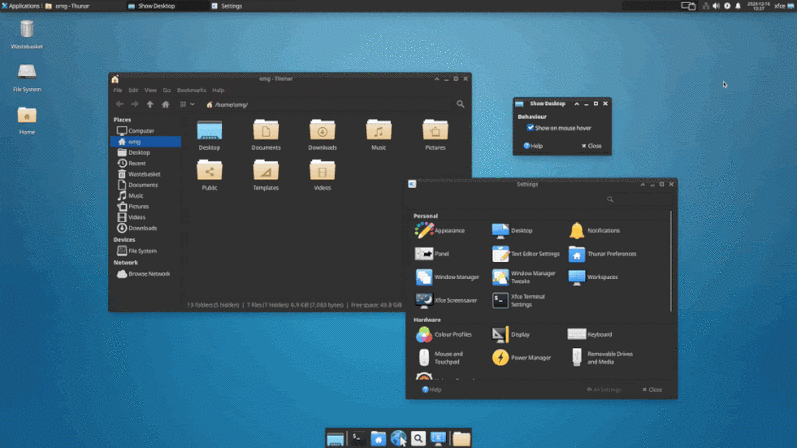797x448 pixels.
Task: Click the volume icon in top panel
Action: click(716, 6)
